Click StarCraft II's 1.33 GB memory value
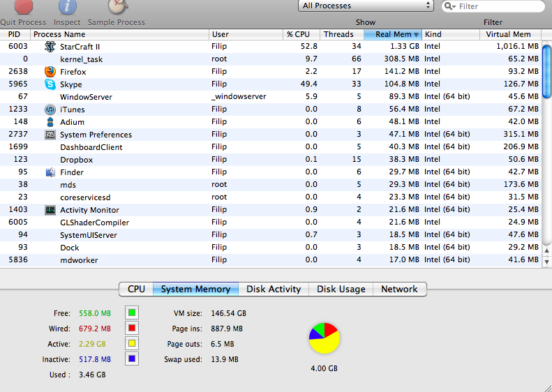 pyautogui.click(x=405, y=47)
